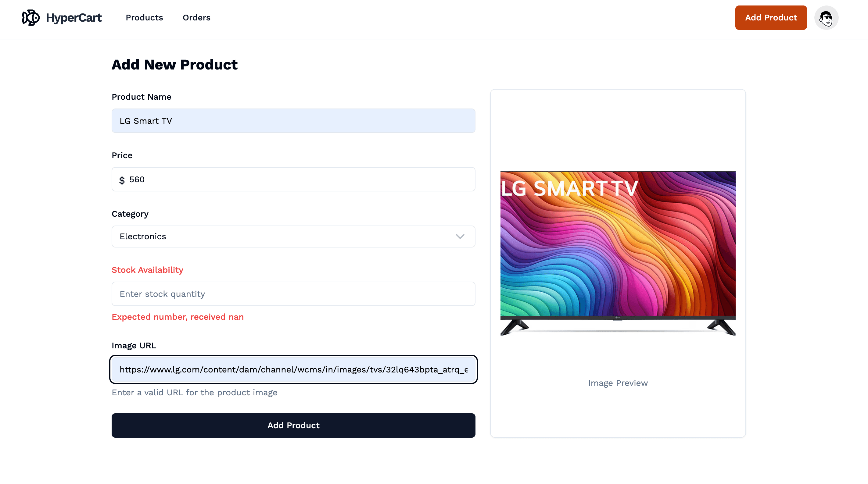868x484 pixels.
Task: Click the dollar sign in Price field
Action: pyautogui.click(x=122, y=180)
